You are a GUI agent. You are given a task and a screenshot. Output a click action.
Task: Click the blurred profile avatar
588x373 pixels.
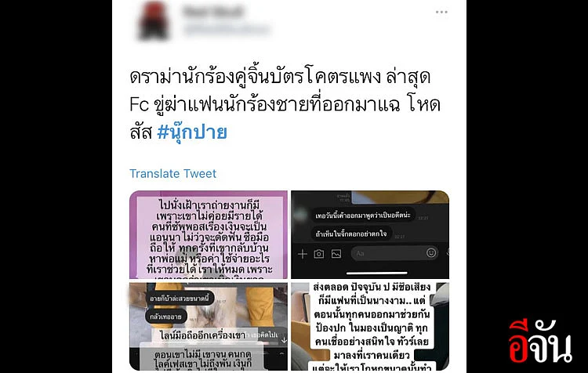click(x=154, y=20)
